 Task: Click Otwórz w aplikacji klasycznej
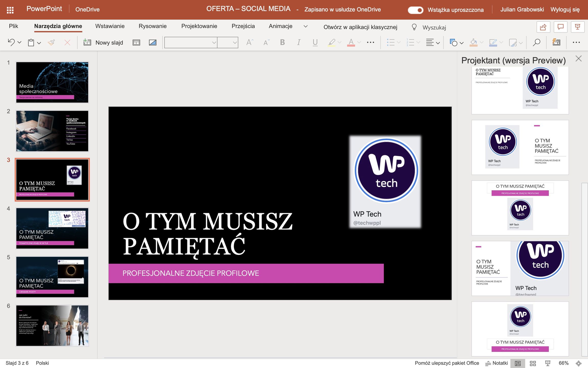[x=360, y=27]
